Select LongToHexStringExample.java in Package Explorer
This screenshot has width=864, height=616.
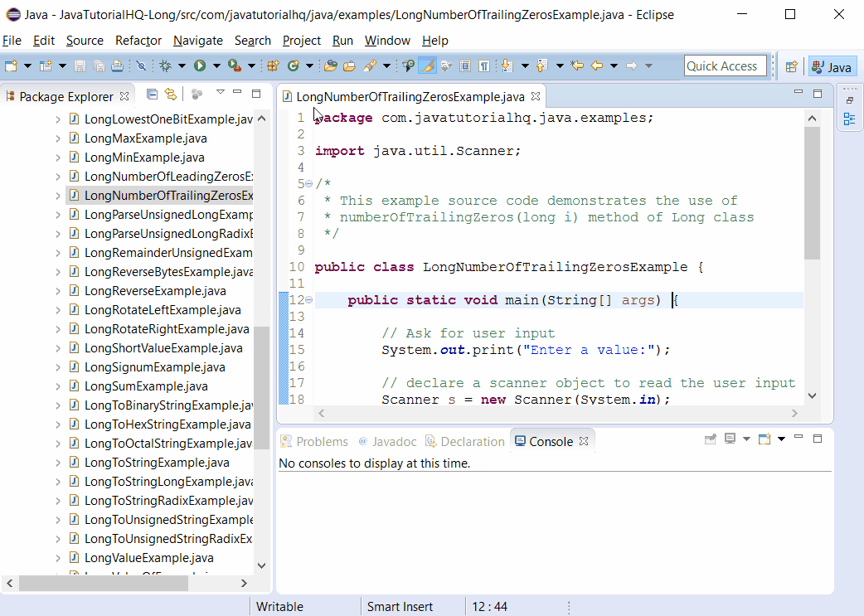[167, 424]
